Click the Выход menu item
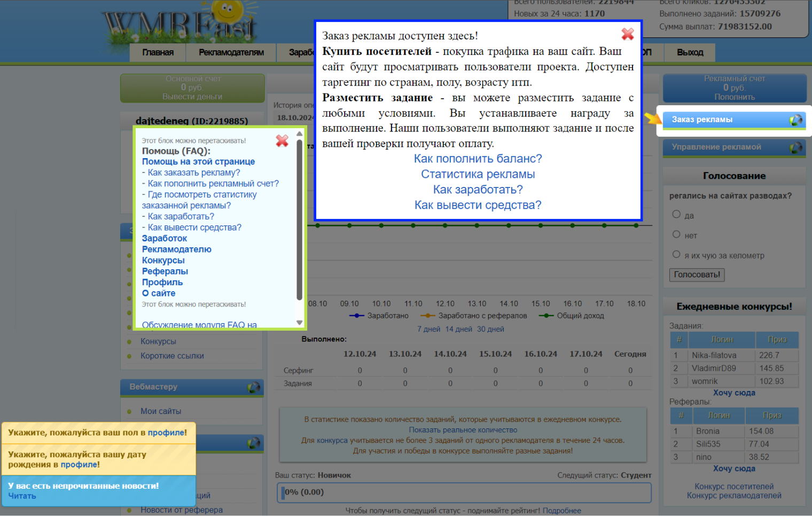812x516 pixels. (x=690, y=52)
